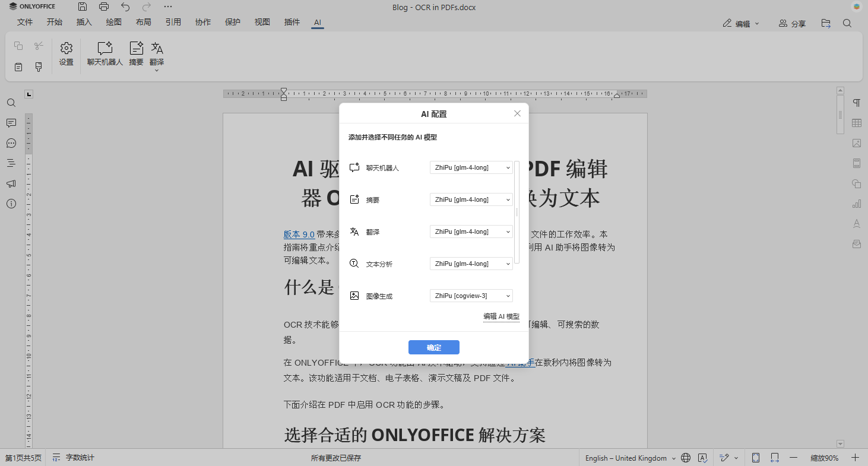
Task: Open Shape settings in right sidebar
Action: coord(857,183)
